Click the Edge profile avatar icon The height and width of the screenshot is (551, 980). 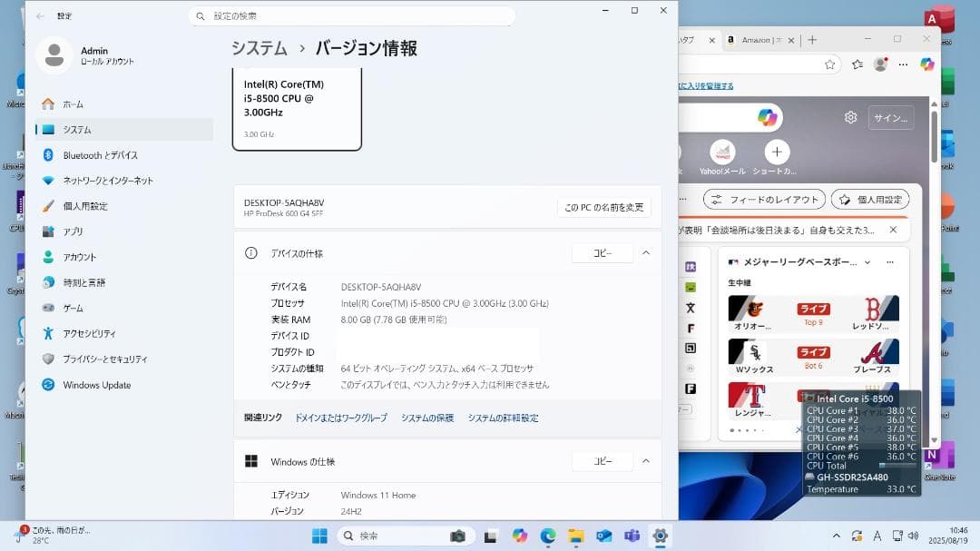coord(879,64)
